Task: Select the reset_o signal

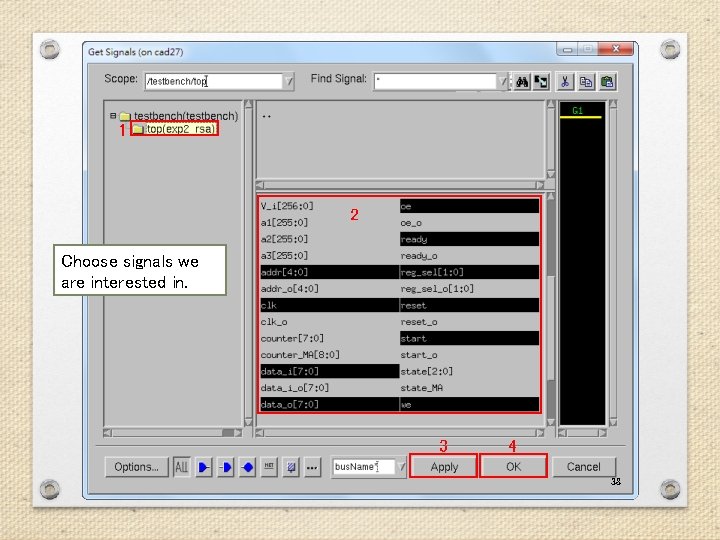Action: tap(469, 322)
